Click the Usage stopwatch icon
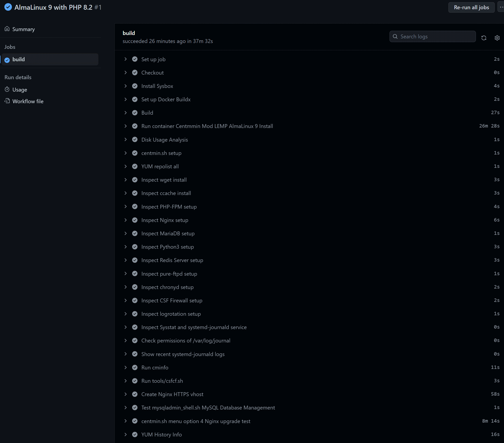 point(7,89)
